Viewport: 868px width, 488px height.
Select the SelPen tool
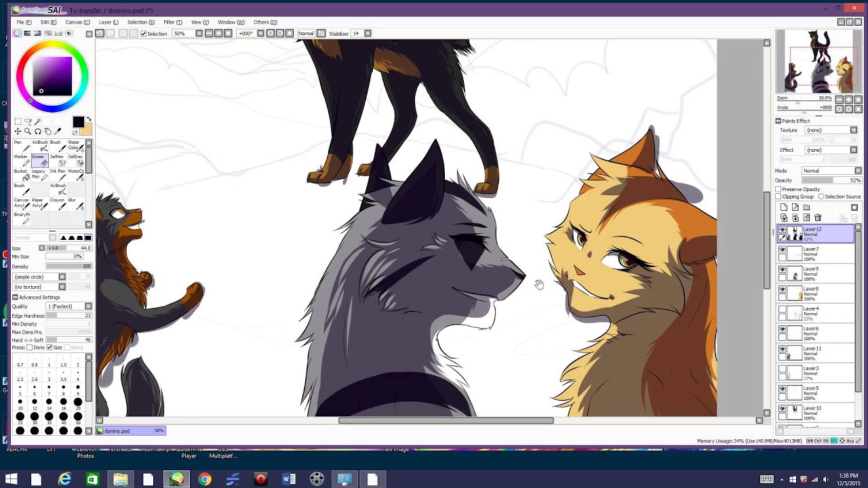(x=58, y=161)
